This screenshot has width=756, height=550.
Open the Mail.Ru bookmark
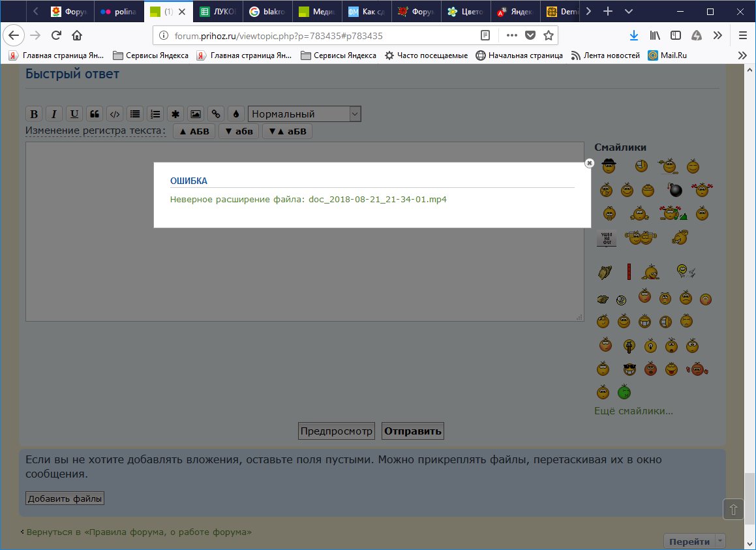668,55
